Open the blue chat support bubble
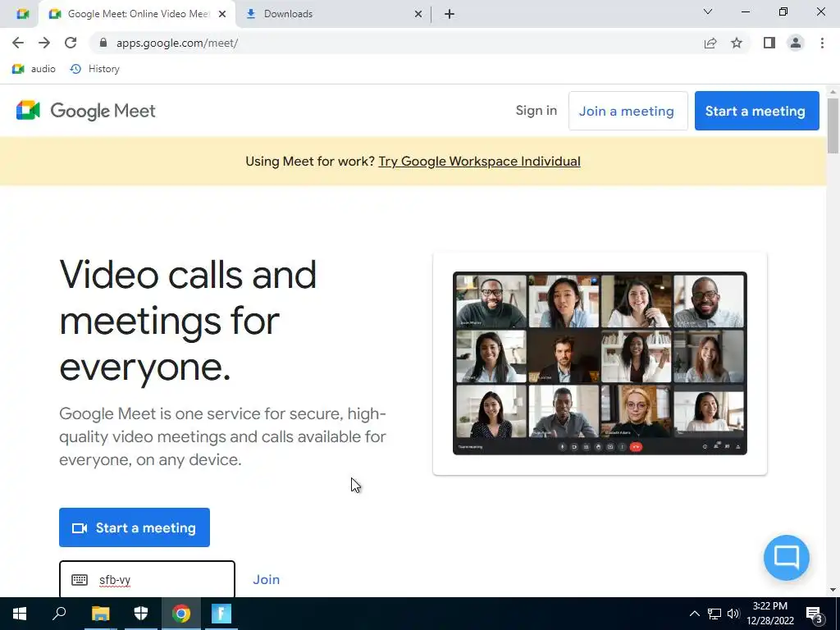The width and height of the screenshot is (840, 630). 786,558
